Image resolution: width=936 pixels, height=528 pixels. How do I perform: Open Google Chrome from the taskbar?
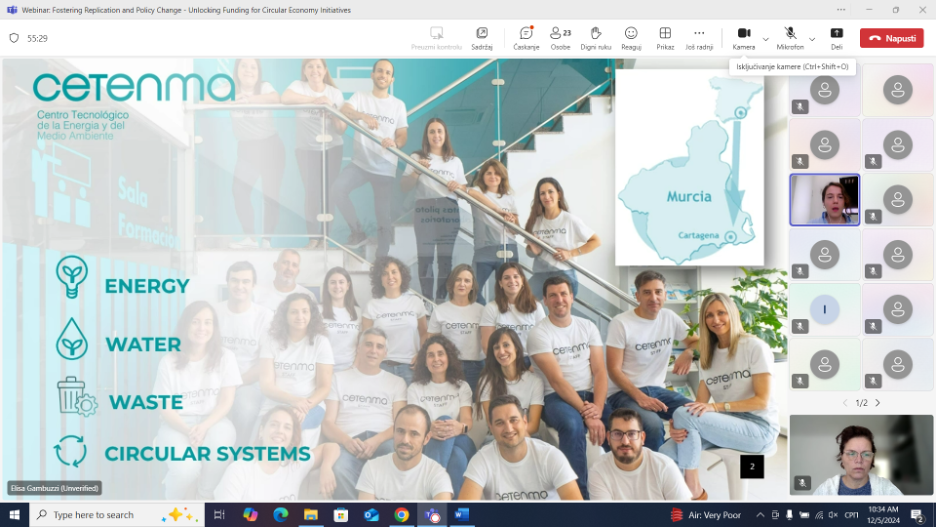tap(401, 515)
